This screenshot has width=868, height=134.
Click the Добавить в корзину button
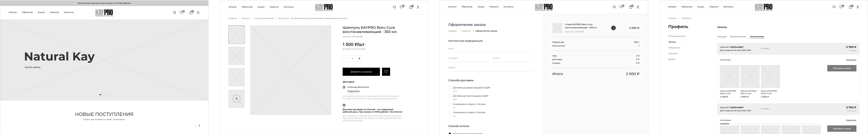(361, 72)
